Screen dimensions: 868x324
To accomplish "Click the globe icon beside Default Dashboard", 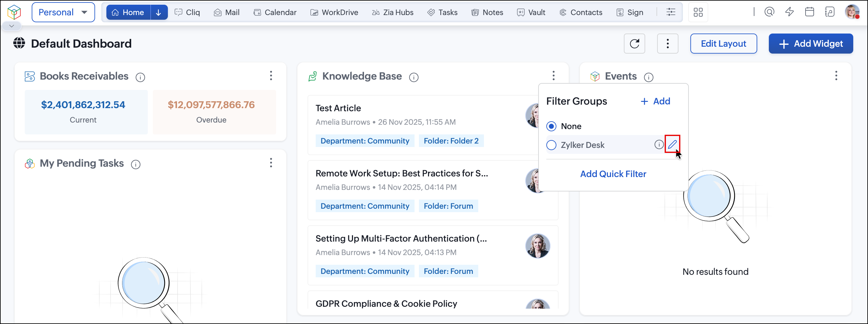I will tap(19, 44).
